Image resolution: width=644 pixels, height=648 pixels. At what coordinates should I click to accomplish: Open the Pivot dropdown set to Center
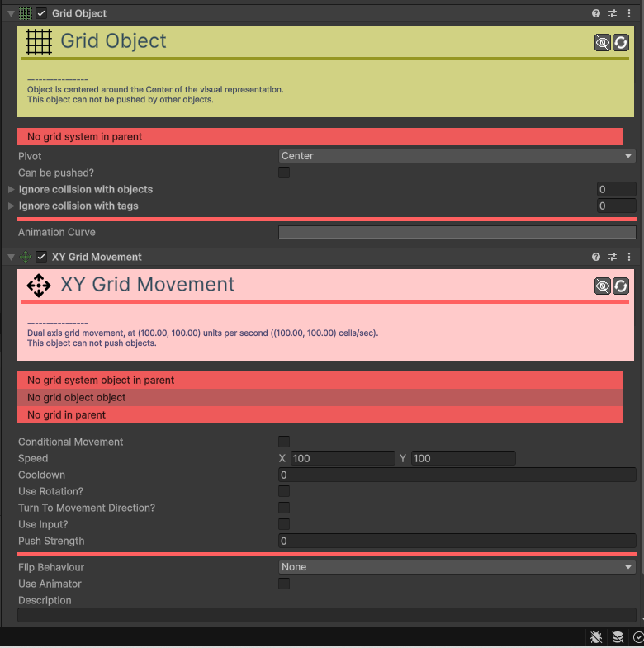(x=457, y=156)
